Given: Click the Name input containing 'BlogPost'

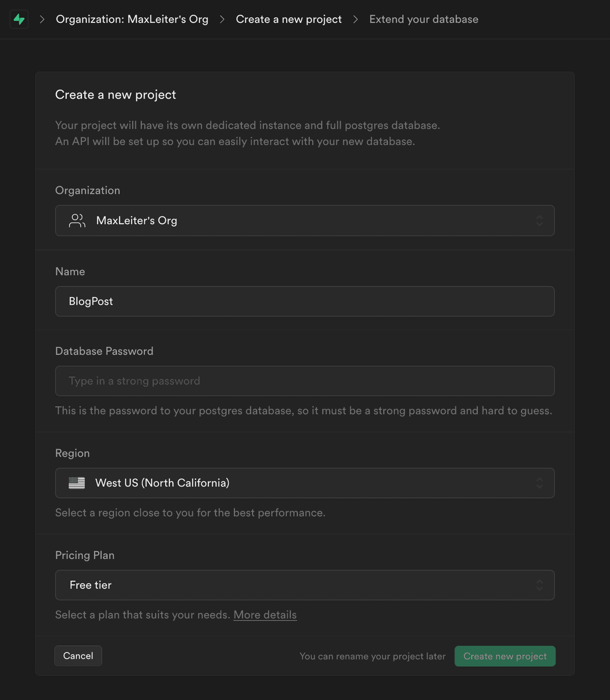Looking at the screenshot, I should point(304,301).
